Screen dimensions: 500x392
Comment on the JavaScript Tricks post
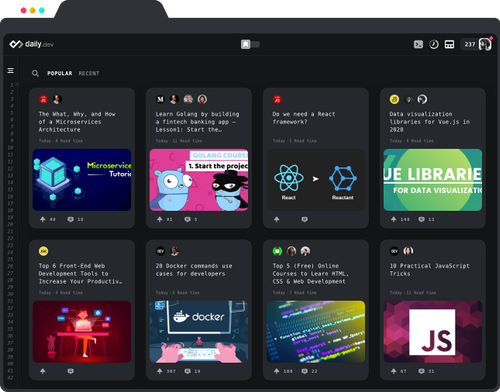(422, 371)
